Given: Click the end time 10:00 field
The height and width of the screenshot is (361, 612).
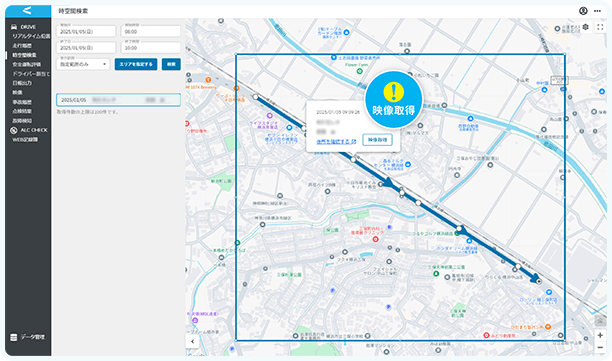Looking at the screenshot, I should click(151, 48).
